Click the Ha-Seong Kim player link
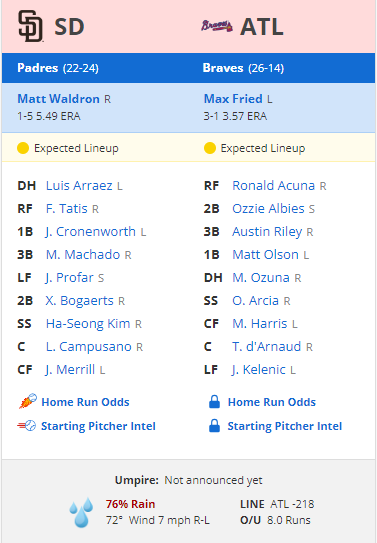The image size is (377, 543). (x=88, y=324)
